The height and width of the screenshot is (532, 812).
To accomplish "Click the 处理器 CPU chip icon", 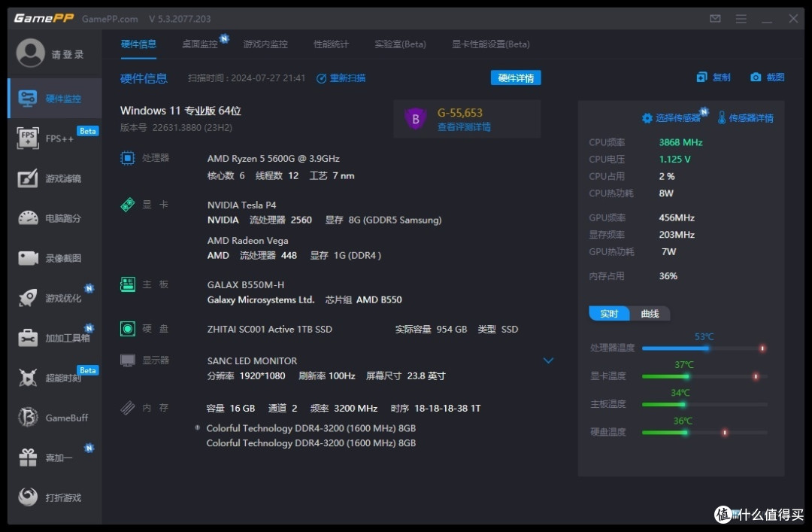I will 127,157.
